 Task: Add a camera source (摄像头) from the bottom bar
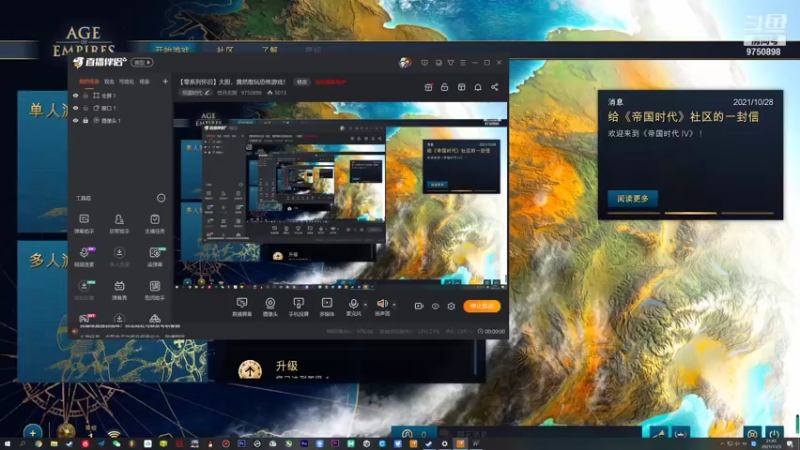tap(270, 307)
